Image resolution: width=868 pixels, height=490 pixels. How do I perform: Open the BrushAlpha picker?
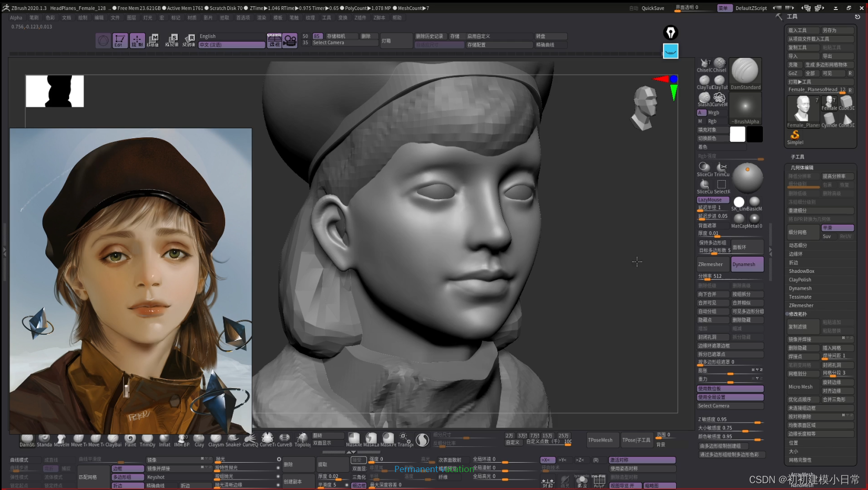click(745, 107)
